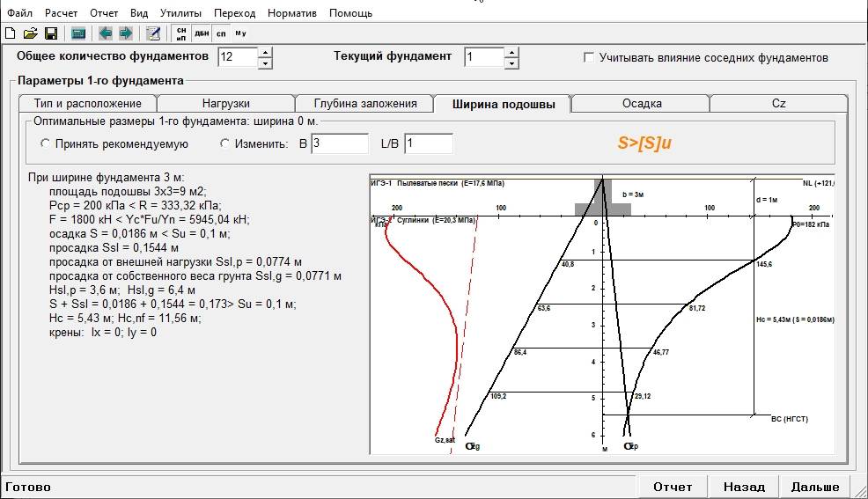Open the Переход menu
This screenshot has height=499, width=868.
click(x=235, y=12)
